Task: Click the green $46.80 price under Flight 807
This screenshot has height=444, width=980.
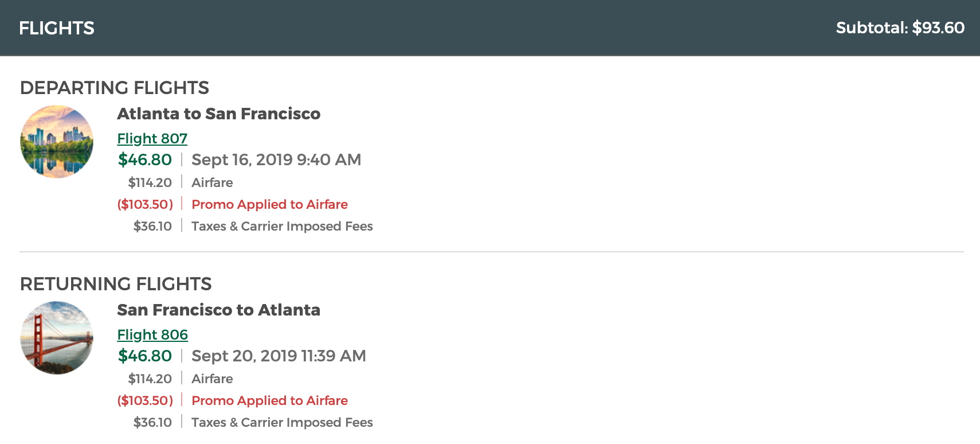Action: point(145,159)
